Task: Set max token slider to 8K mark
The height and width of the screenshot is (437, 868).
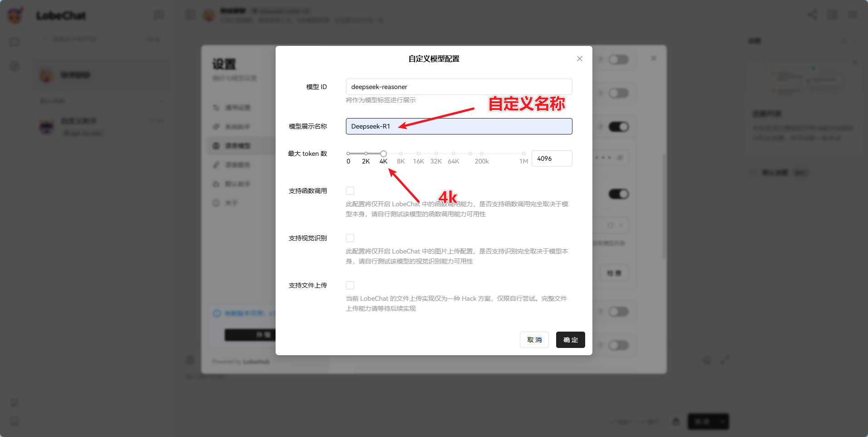Action: click(401, 154)
